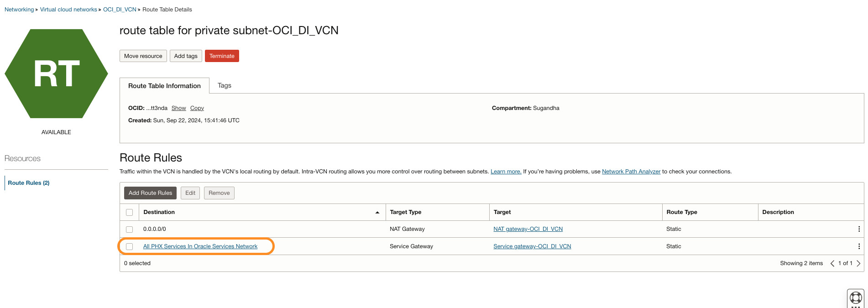Open Networking breadcrumb
868x308 pixels.
point(19,10)
